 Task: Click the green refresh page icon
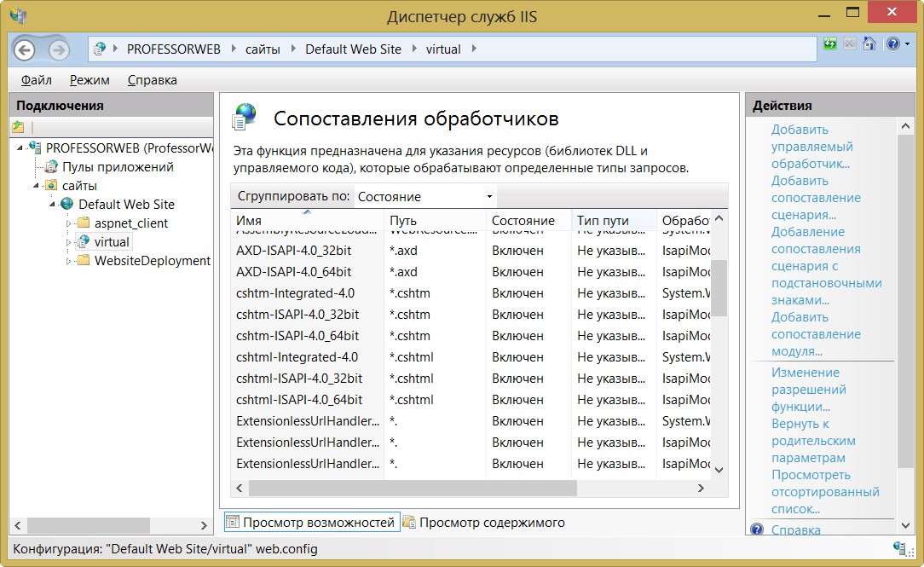pyautogui.click(x=830, y=43)
